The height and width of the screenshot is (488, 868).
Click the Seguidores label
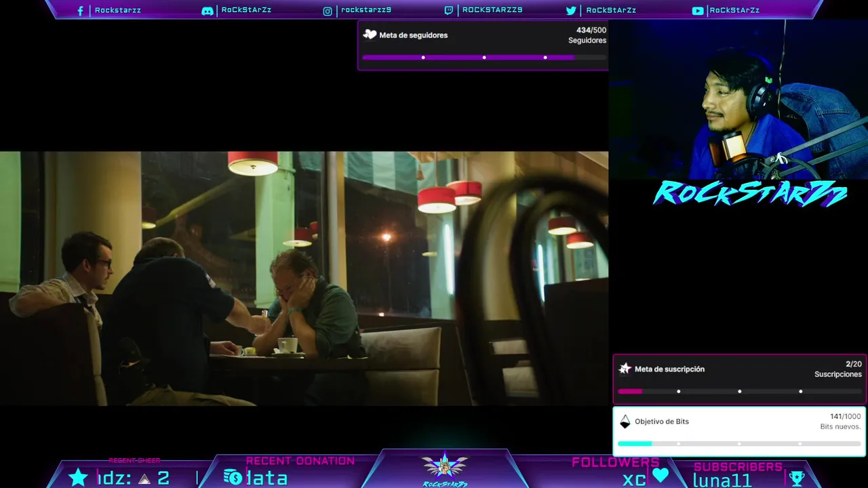tap(587, 41)
